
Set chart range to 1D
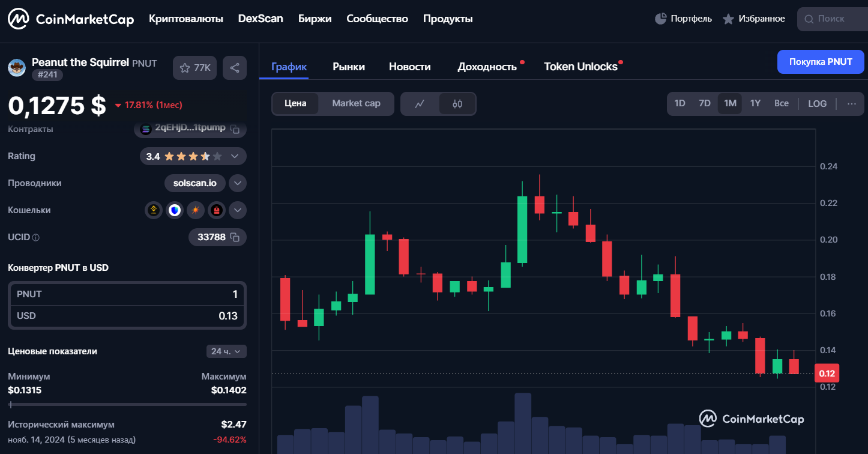(x=680, y=103)
